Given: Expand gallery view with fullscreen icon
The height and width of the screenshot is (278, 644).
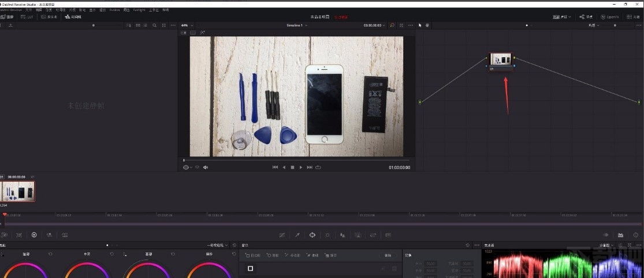Looking at the screenshot, I should coord(164,25).
